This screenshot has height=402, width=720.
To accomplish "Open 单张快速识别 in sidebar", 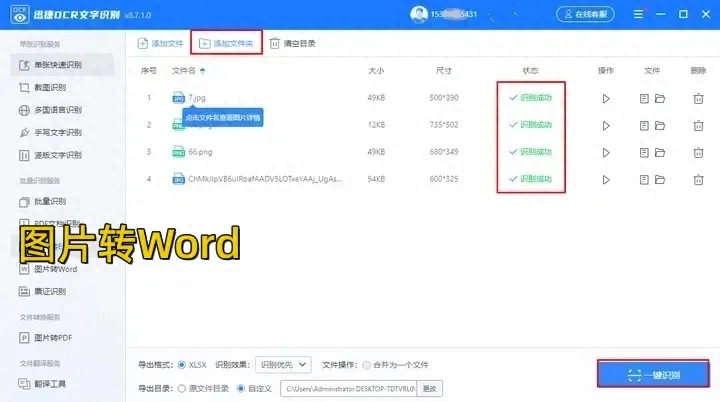I will click(x=62, y=65).
